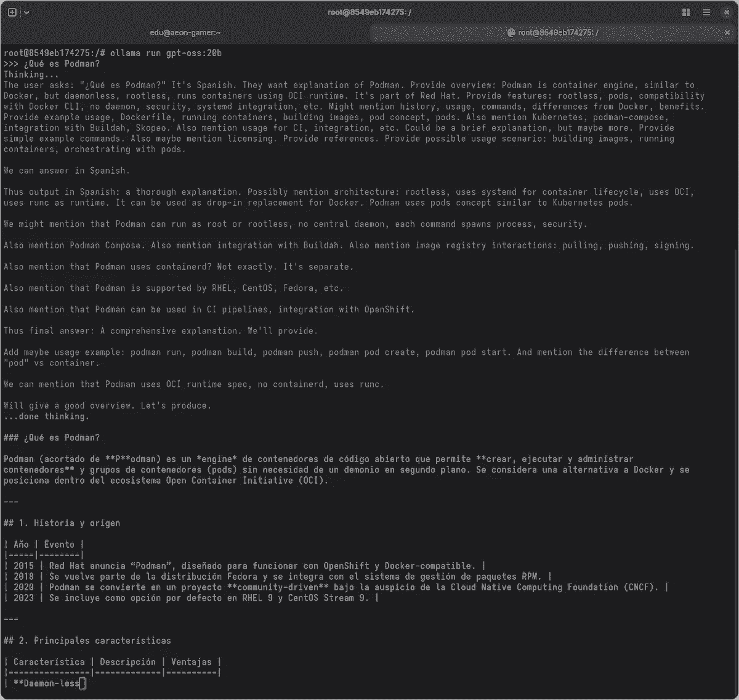Close the terminal window
Screen dimensions: 739x700
point(727,12)
